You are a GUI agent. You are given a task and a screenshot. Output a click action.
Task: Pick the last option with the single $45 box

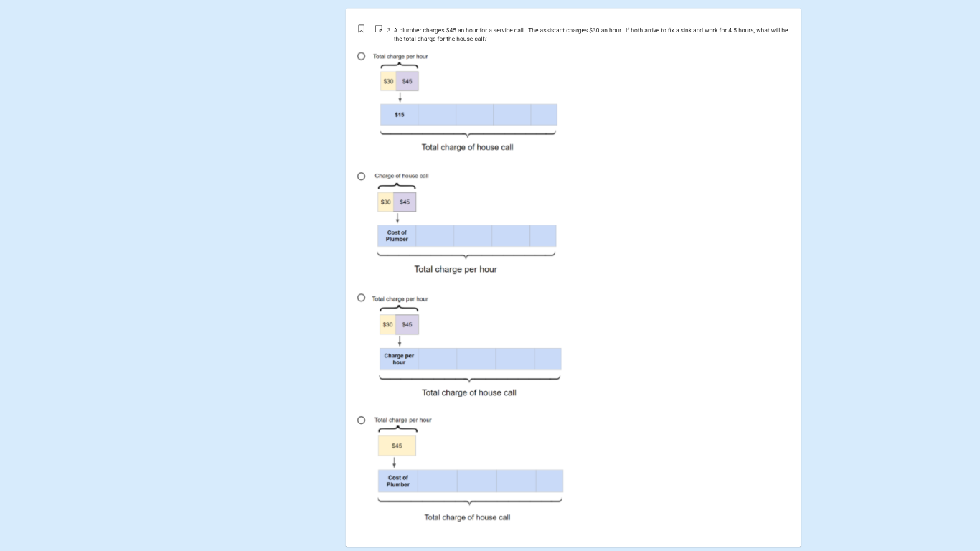[361, 420]
